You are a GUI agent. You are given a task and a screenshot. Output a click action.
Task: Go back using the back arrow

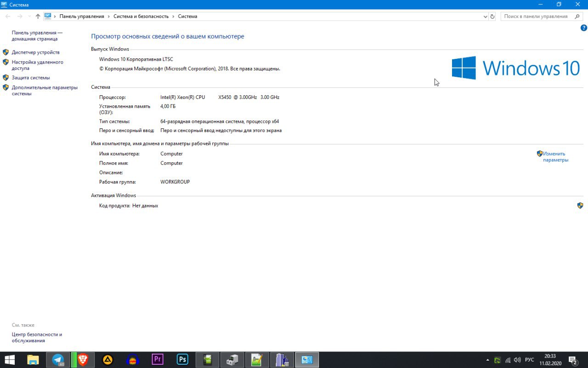[8, 16]
